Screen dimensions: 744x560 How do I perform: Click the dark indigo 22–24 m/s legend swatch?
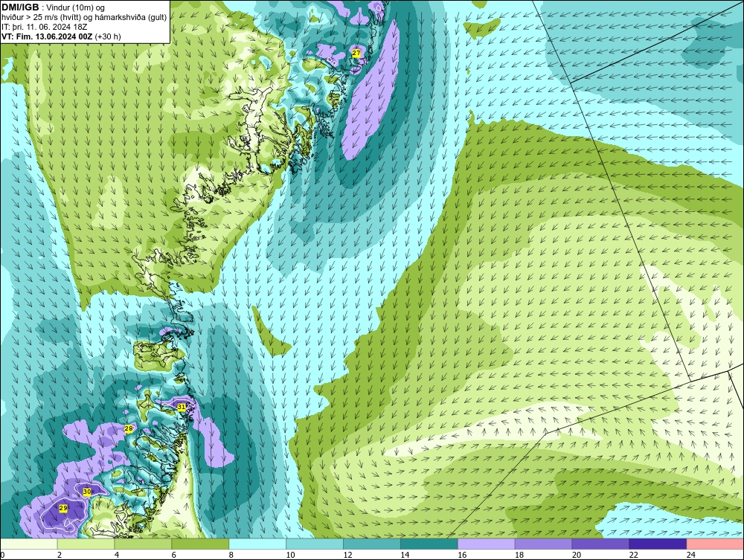pos(658,544)
